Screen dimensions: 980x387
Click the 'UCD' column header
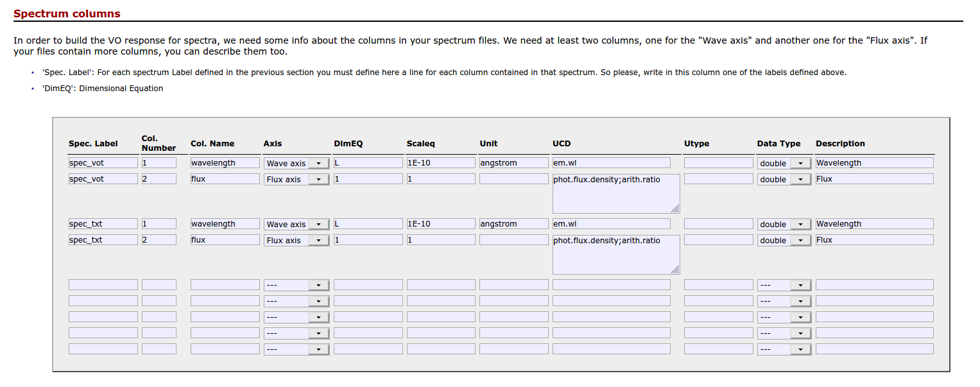click(562, 144)
